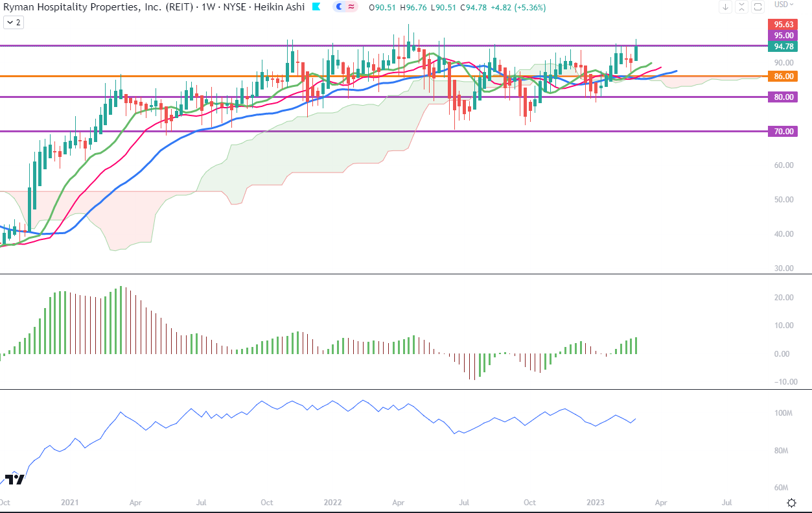Select the 95.00 purple price level label
Image resolution: width=812 pixels, height=513 pixels.
(783, 36)
